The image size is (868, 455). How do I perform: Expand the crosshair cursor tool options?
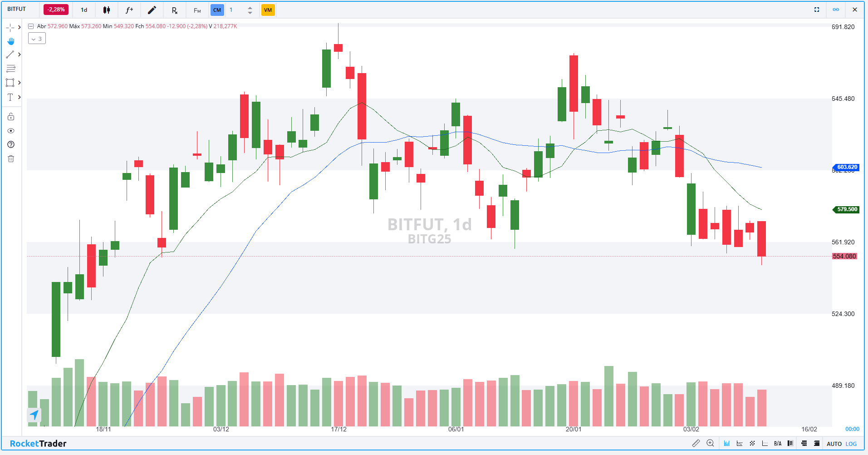click(19, 27)
